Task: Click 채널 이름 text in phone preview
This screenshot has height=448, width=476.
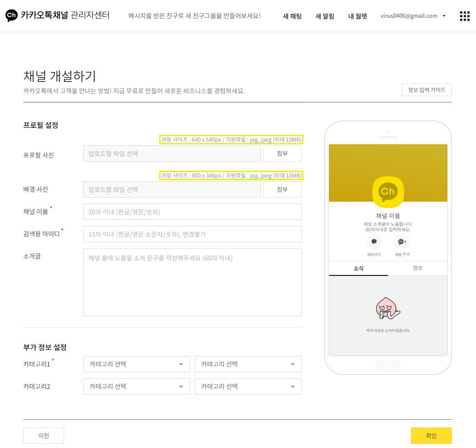Action: click(x=388, y=216)
